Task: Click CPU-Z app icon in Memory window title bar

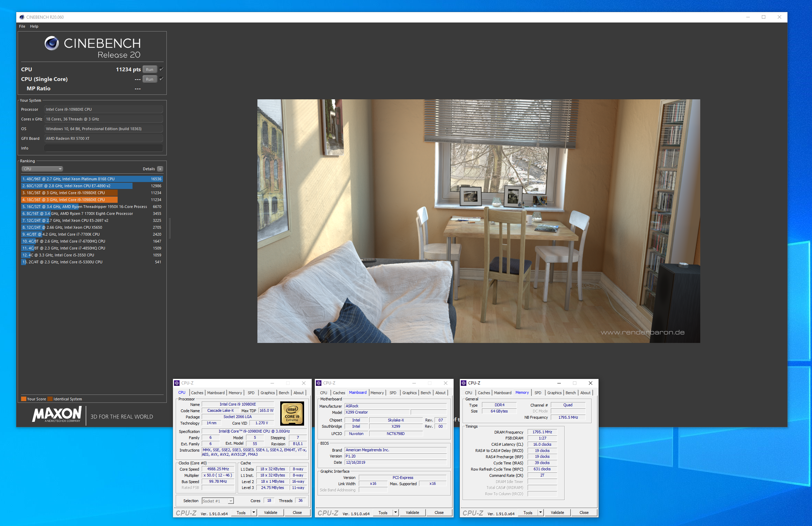Action: (x=464, y=383)
